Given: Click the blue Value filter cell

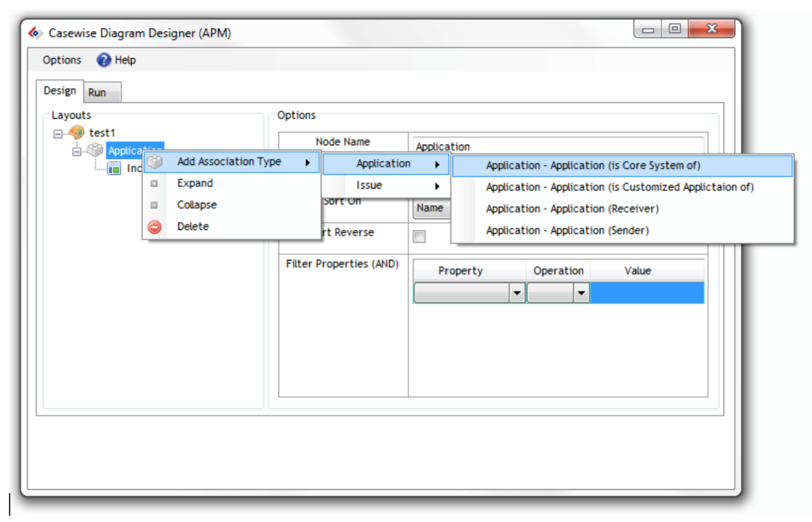Looking at the screenshot, I should 646,293.
